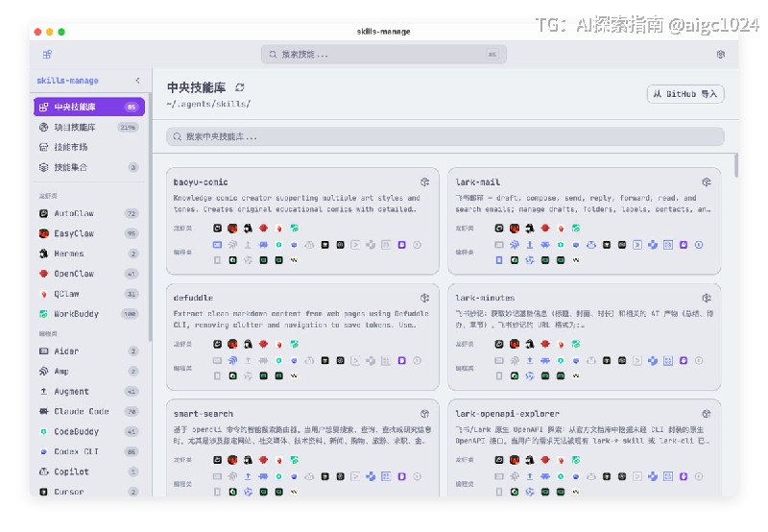Click the skills-manage sidebar header text
This screenshot has width=768, height=532.
point(67,81)
